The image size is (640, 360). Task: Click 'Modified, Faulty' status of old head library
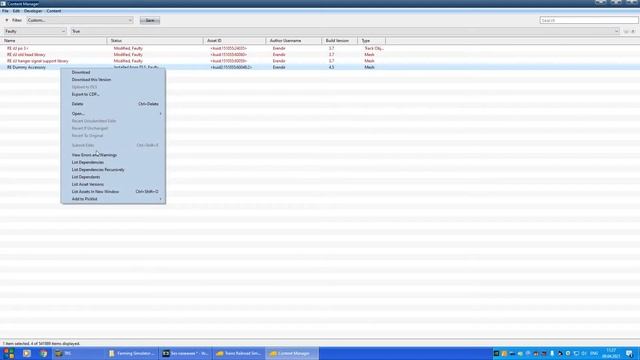point(128,55)
